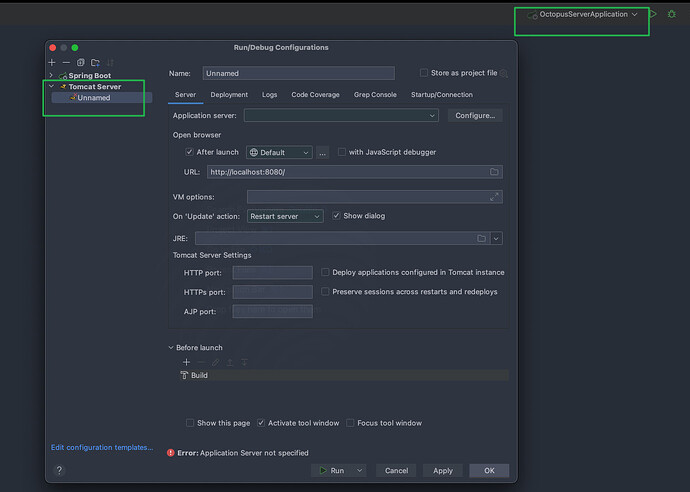Open the Application server dropdown

coord(341,115)
